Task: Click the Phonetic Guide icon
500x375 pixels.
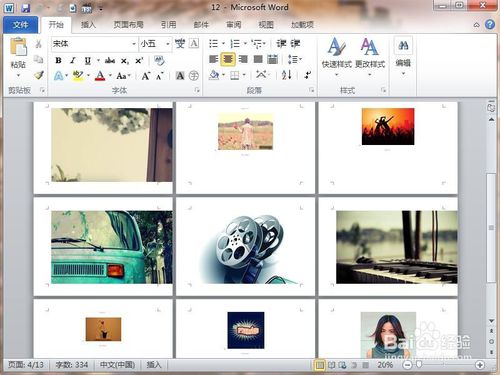Action: click(x=180, y=43)
